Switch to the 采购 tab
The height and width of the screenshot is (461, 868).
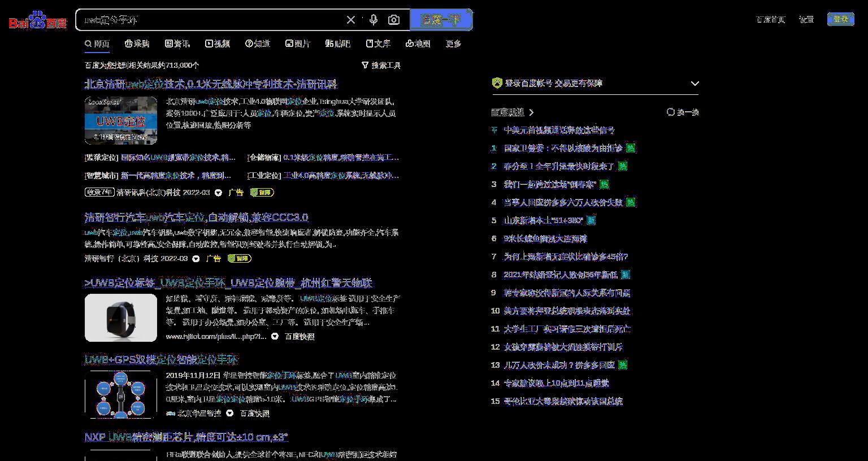137,44
